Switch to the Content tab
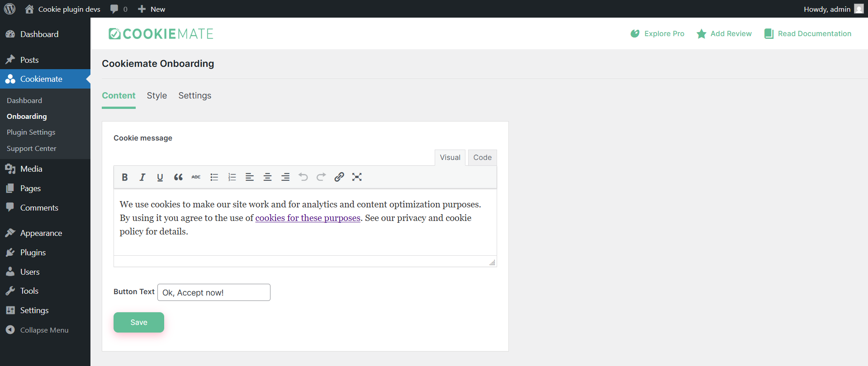868x366 pixels. pos(119,96)
